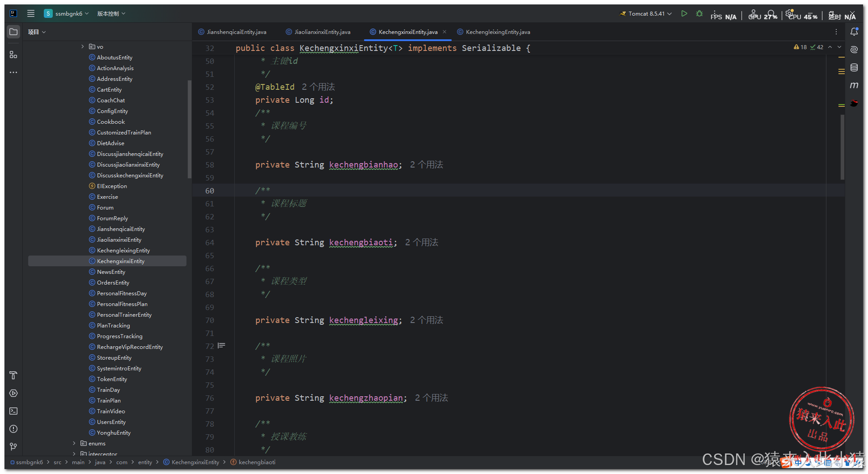868x474 pixels.
Task: Click KechengxinxiEntity in breadcrumb bar
Action: point(191,462)
